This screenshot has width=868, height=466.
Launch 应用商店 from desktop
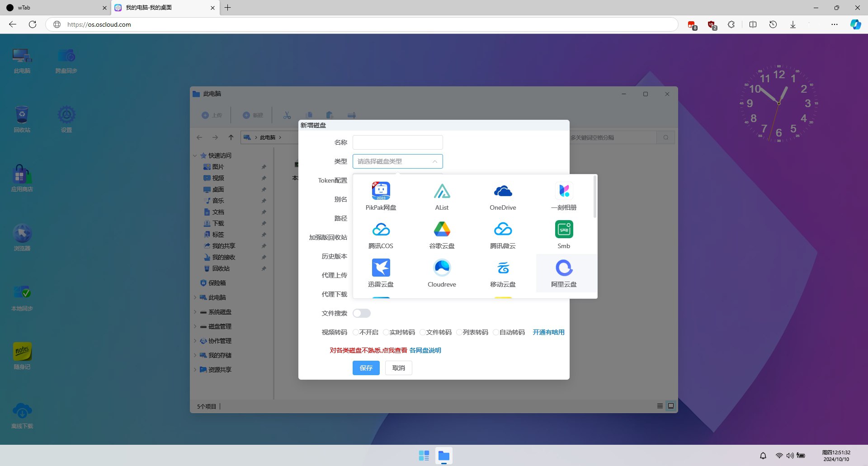(x=22, y=179)
